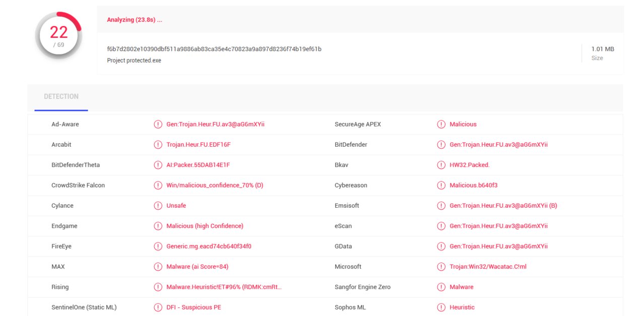Click the file name Project protected.exe
The width and height of the screenshot is (644, 316).
pyautogui.click(x=134, y=60)
